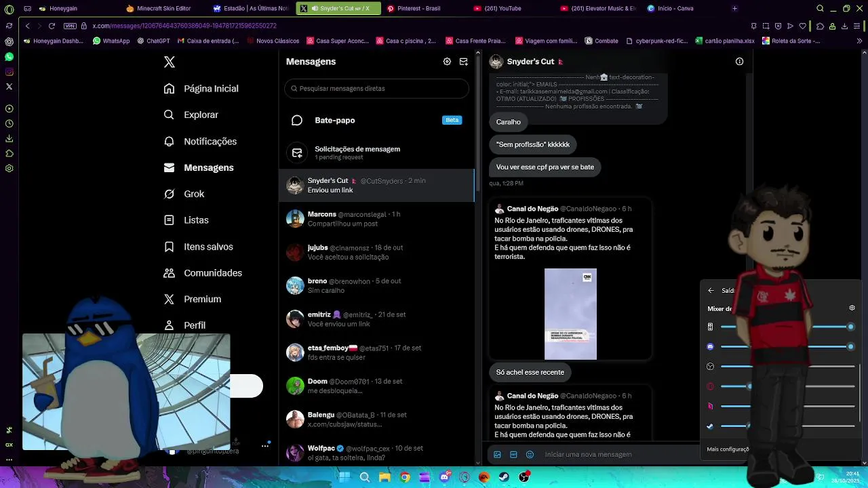Click the add image icon in composer
The height and width of the screenshot is (488, 868).
pos(497,455)
